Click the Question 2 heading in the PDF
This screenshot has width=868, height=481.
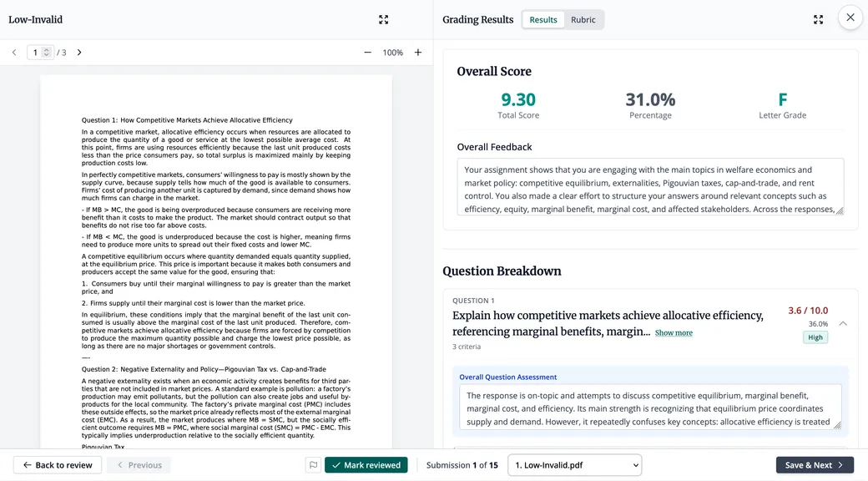[204, 369]
